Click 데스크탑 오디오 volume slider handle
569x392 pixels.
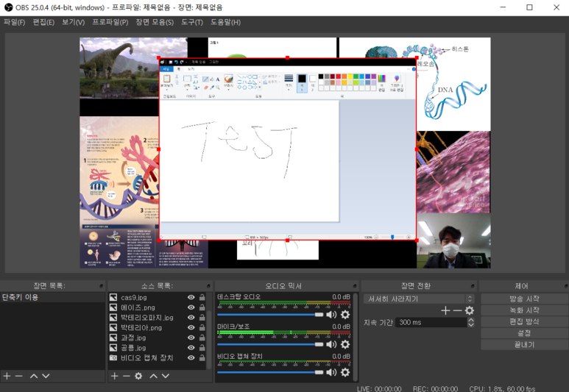pos(319,314)
